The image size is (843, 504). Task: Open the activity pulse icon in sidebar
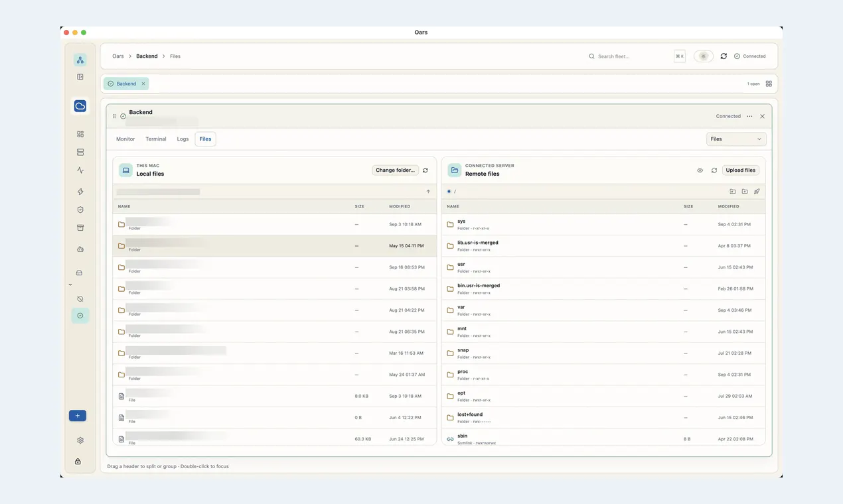coord(80,170)
